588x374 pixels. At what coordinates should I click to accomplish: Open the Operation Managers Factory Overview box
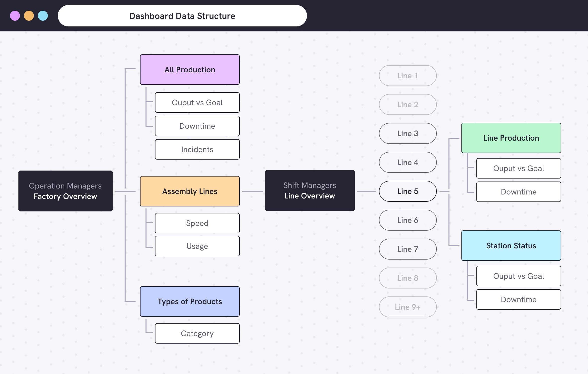click(x=65, y=191)
